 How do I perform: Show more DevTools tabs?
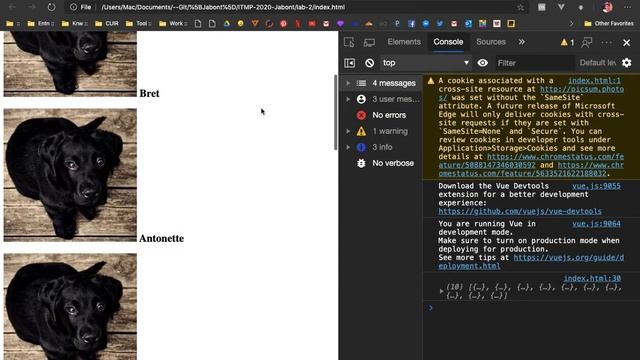tap(522, 42)
